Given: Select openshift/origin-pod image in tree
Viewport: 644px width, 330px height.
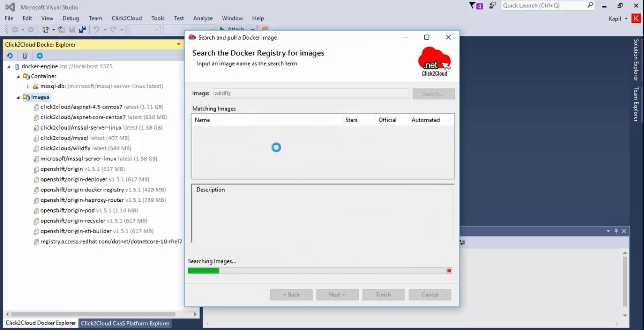Looking at the screenshot, I should coord(86,210).
